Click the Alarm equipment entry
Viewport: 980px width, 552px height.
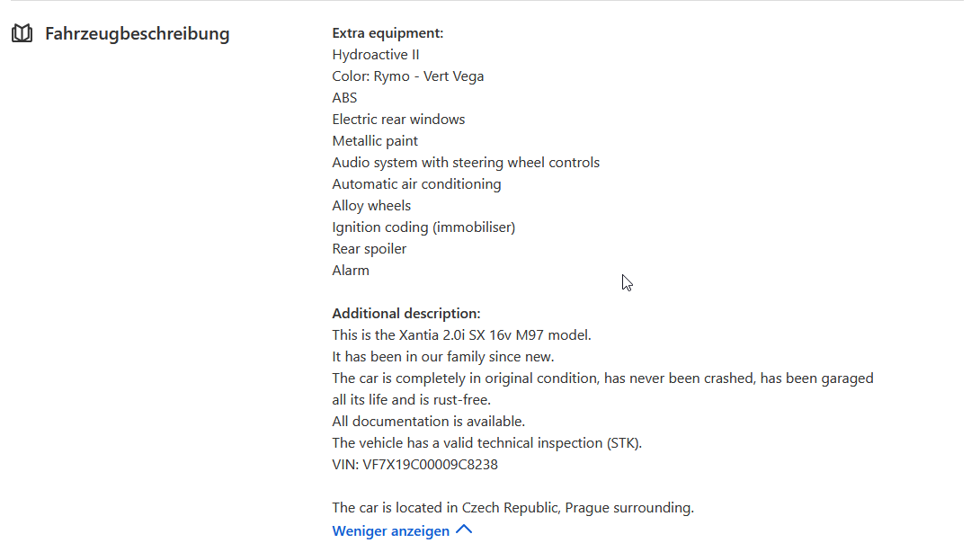pyautogui.click(x=351, y=270)
